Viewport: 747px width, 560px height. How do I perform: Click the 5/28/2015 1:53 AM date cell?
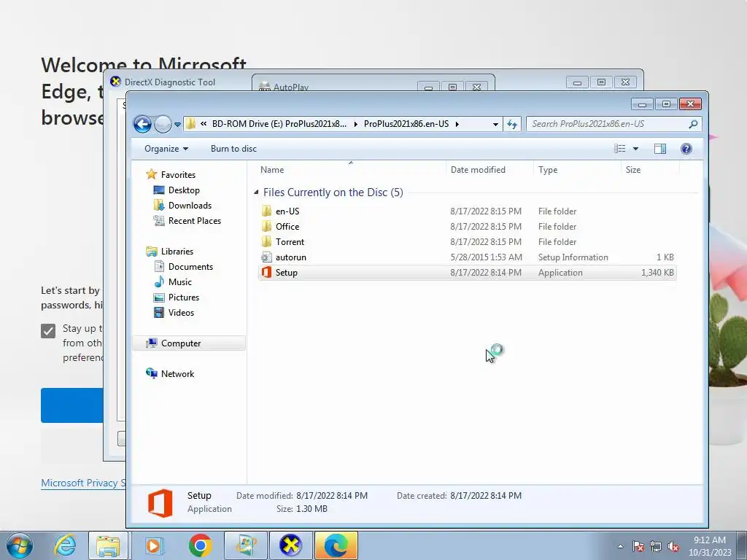coord(486,257)
